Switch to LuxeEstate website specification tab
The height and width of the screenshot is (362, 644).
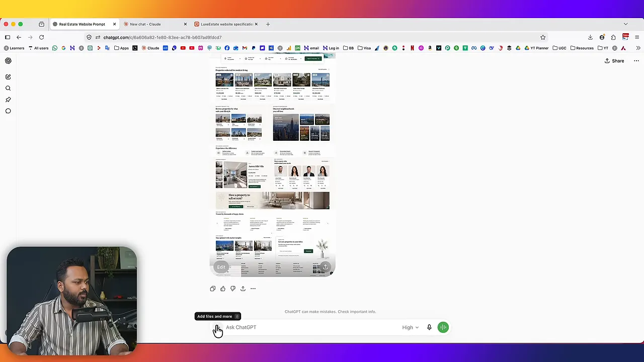tap(226, 24)
